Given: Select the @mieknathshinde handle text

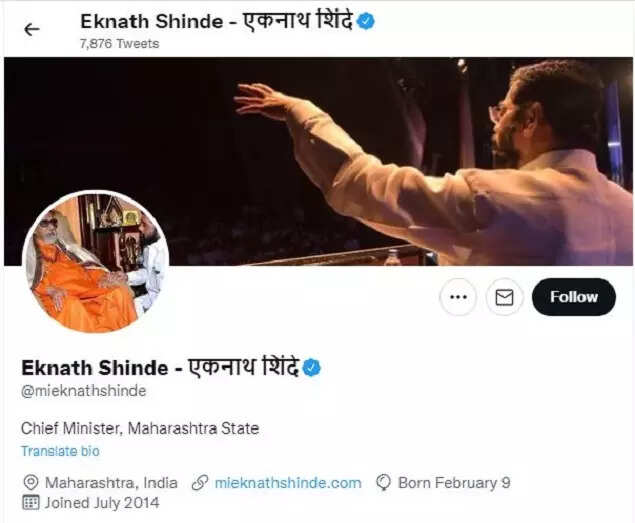Looking at the screenshot, I should pos(83,391).
